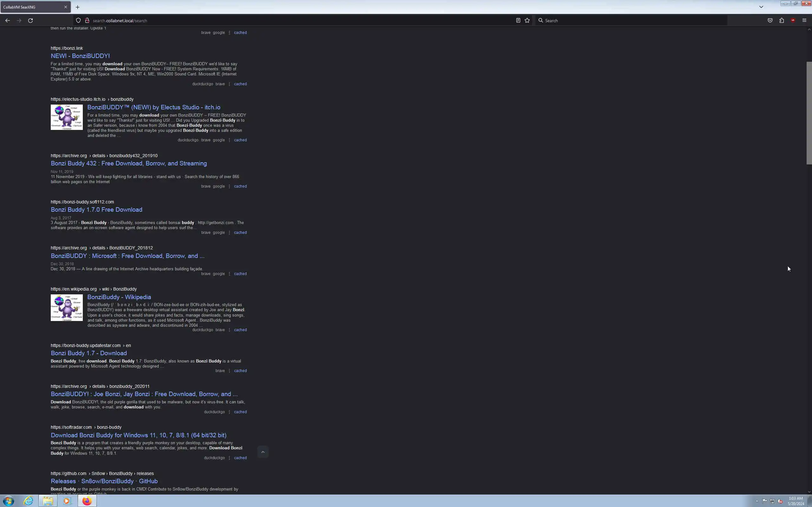Open the BonziBuddy - Wikipedia result
The width and height of the screenshot is (812, 507).
point(119,297)
